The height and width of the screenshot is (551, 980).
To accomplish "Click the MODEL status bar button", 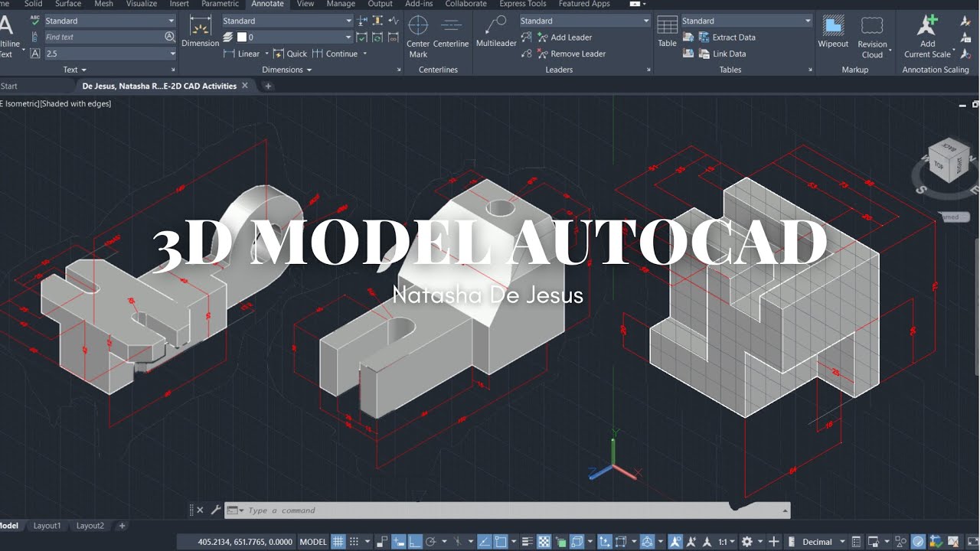I will 313,542.
